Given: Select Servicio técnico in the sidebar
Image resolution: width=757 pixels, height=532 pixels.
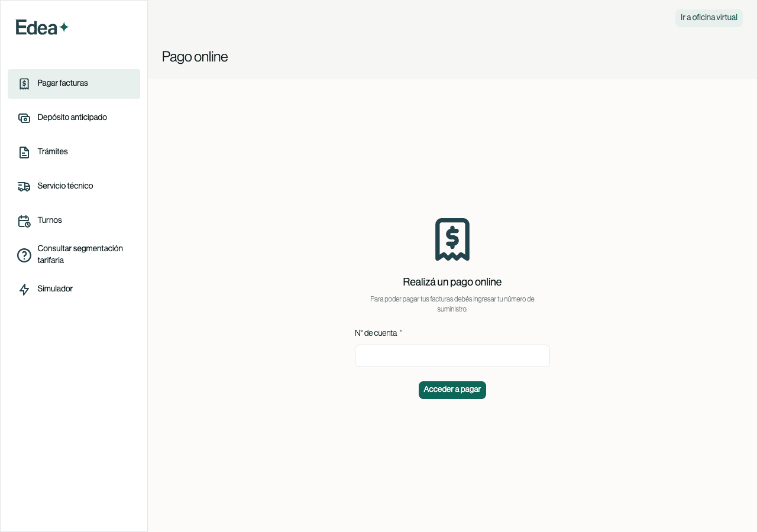Looking at the screenshot, I should tap(74, 186).
